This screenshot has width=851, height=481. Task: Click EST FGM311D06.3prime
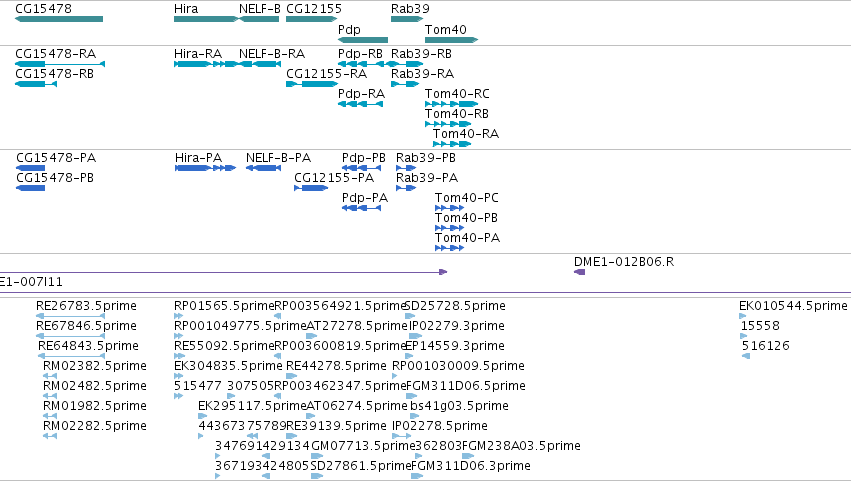click(x=471, y=466)
